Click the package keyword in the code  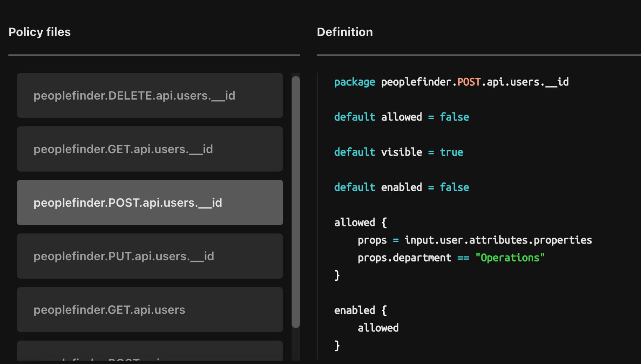click(x=354, y=82)
